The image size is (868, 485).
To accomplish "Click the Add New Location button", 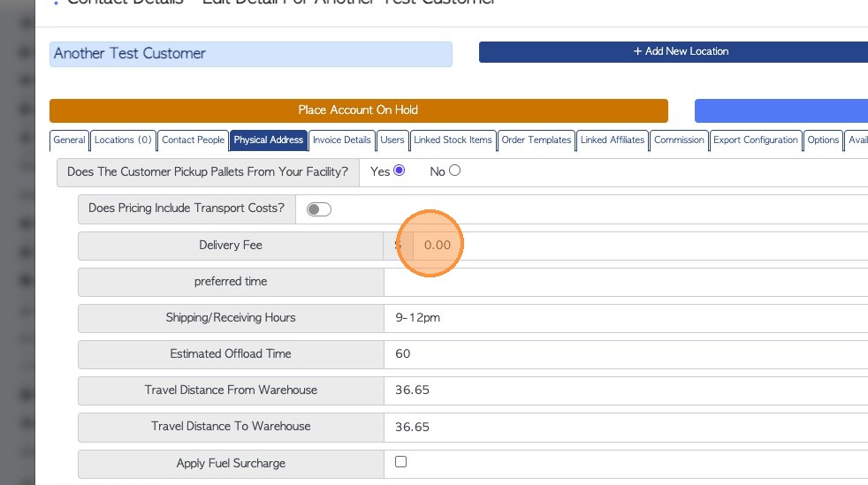I will click(x=681, y=51).
